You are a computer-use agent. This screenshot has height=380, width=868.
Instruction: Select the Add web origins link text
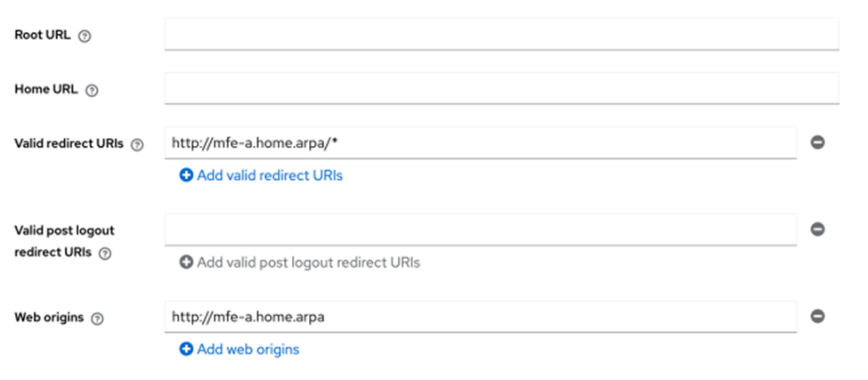point(248,350)
